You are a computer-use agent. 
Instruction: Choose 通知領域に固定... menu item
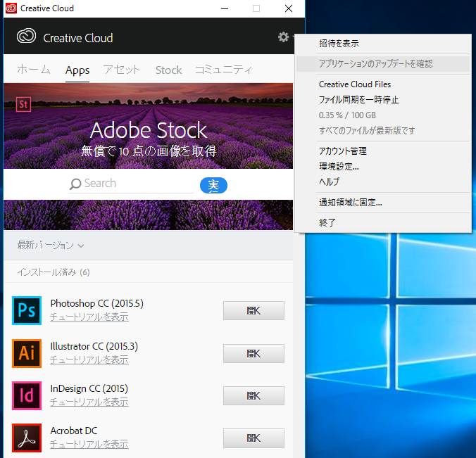click(x=383, y=203)
